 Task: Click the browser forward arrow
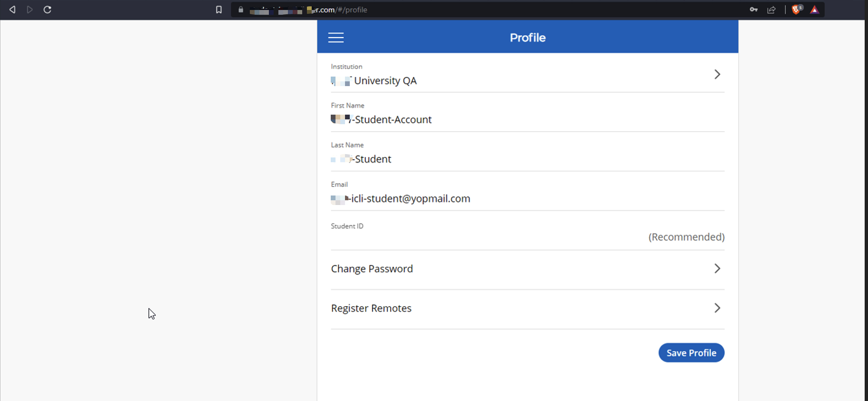click(30, 10)
